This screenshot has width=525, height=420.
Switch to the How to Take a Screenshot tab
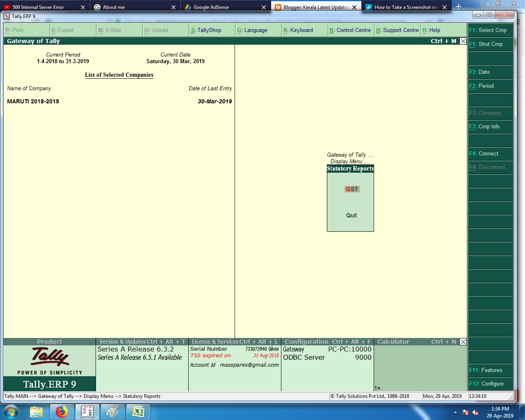click(x=406, y=7)
